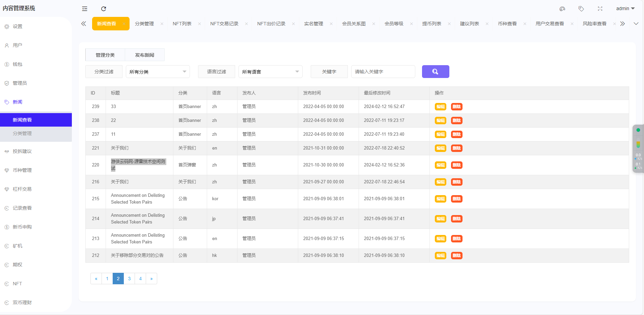The width and height of the screenshot is (644, 315).
Task: Edit news row ID 239
Action: 440,107
